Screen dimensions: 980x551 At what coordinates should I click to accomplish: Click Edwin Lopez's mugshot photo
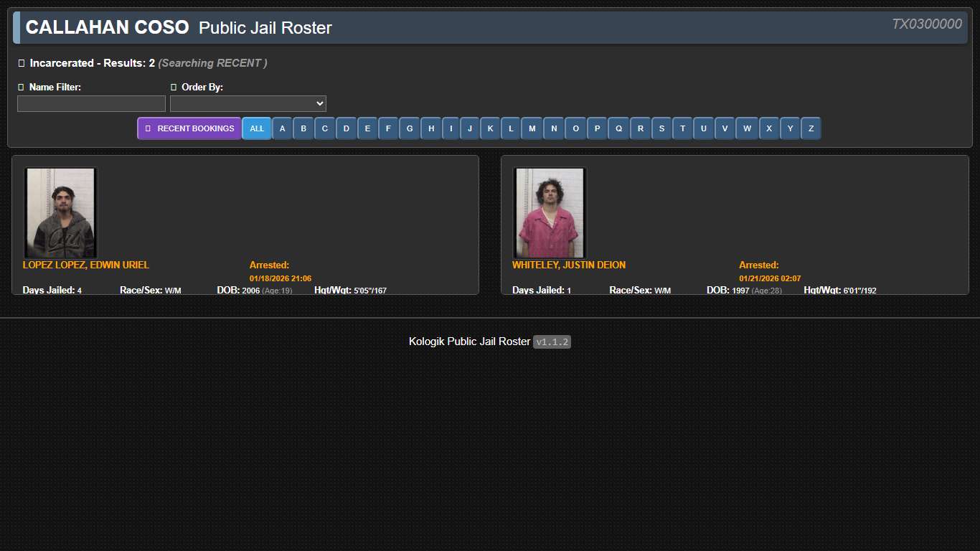click(x=60, y=212)
